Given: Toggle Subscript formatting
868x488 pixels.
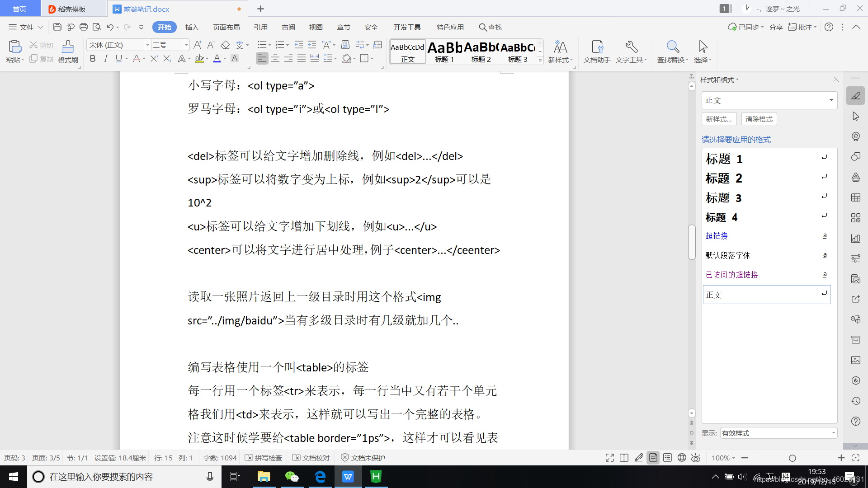Looking at the screenshot, I should (167, 58).
